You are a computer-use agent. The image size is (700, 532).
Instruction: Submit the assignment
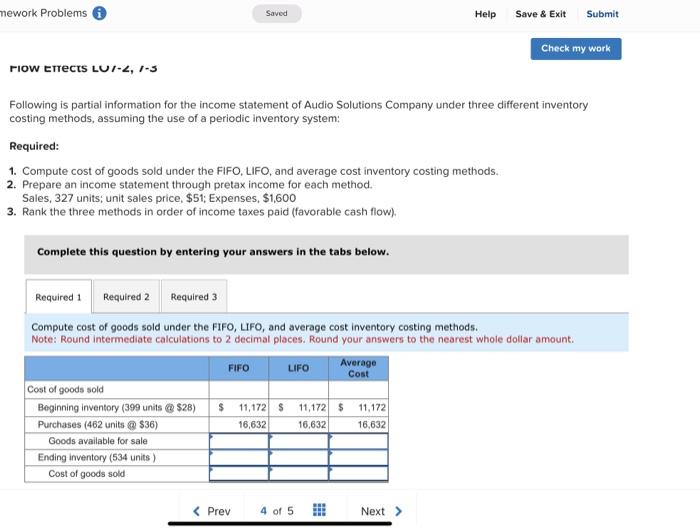(602, 14)
